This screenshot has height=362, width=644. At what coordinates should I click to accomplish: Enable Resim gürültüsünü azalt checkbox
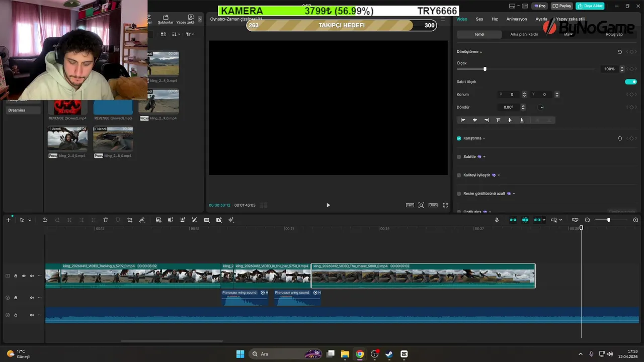459,194
